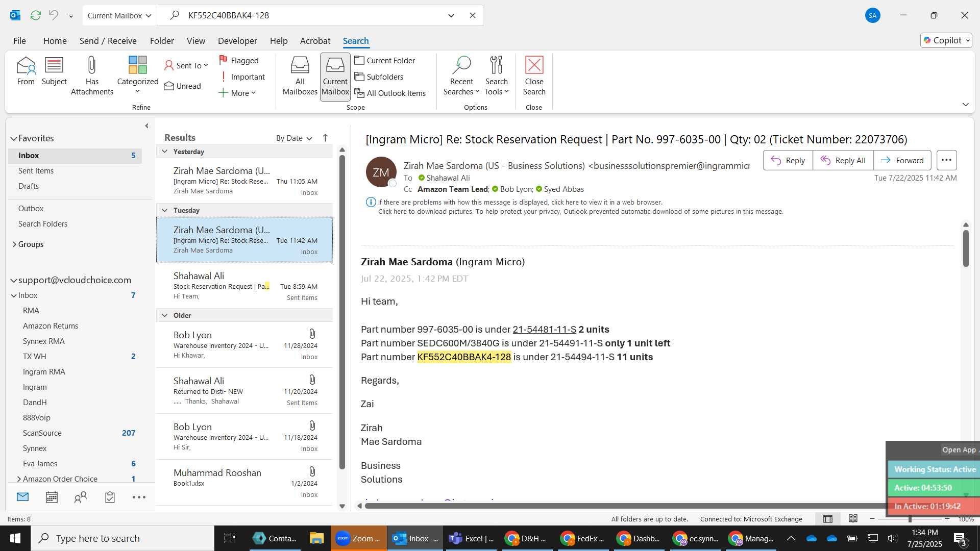
Task: Open the File menu
Action: click(19, 40)
